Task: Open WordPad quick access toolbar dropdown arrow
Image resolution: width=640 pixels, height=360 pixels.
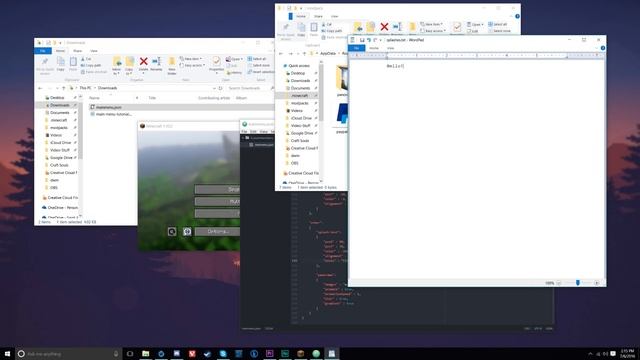Action: (381, 40)
